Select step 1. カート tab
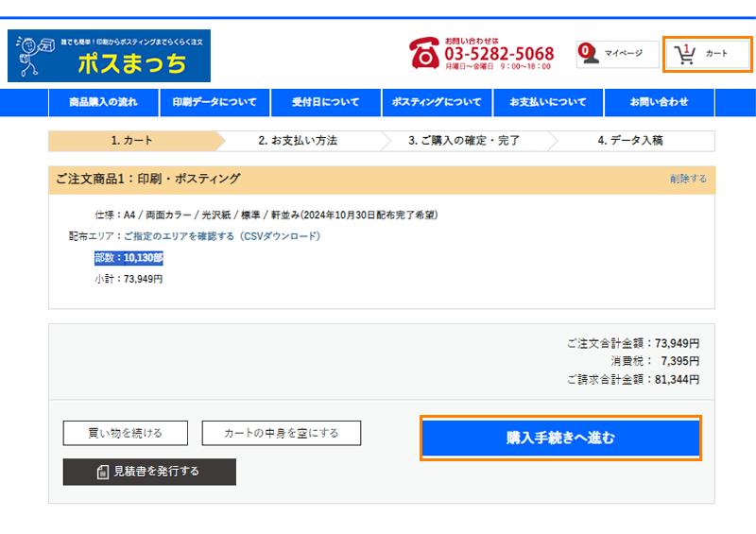 [x=131, y=141]
